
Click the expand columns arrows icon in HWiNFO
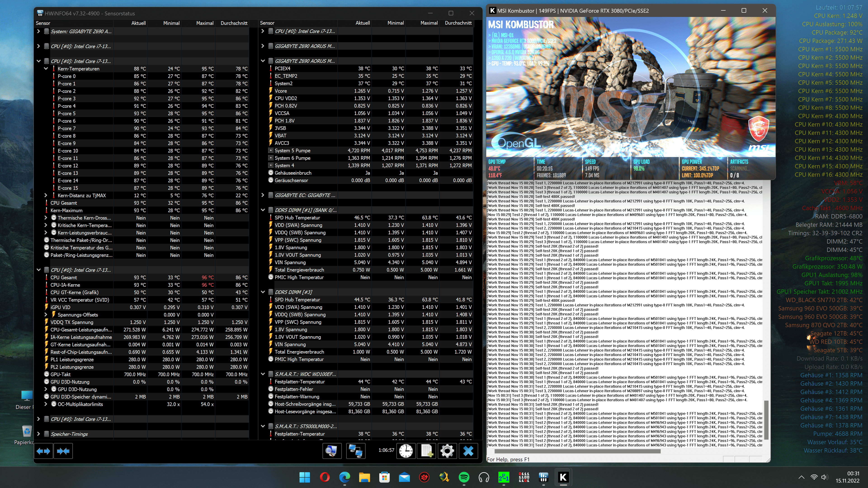pyautogui.click(x=43, y=451)
